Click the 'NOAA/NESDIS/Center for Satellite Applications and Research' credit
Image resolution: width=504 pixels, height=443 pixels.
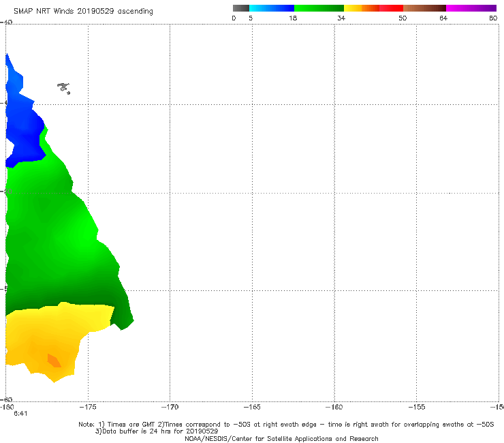pos(281,438)
